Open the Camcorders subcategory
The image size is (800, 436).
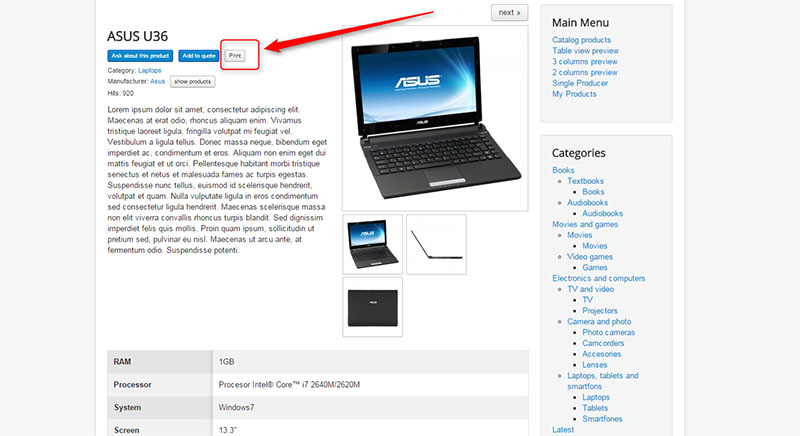(603, 343)
